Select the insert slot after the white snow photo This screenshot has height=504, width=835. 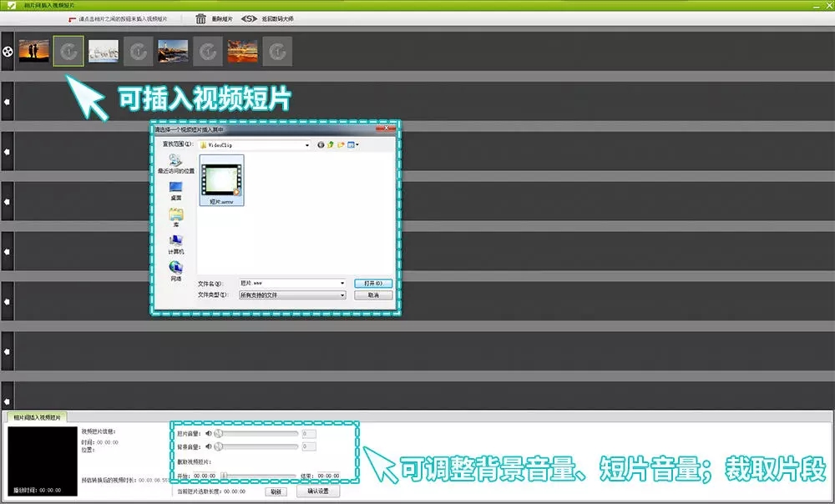(139, 51)
